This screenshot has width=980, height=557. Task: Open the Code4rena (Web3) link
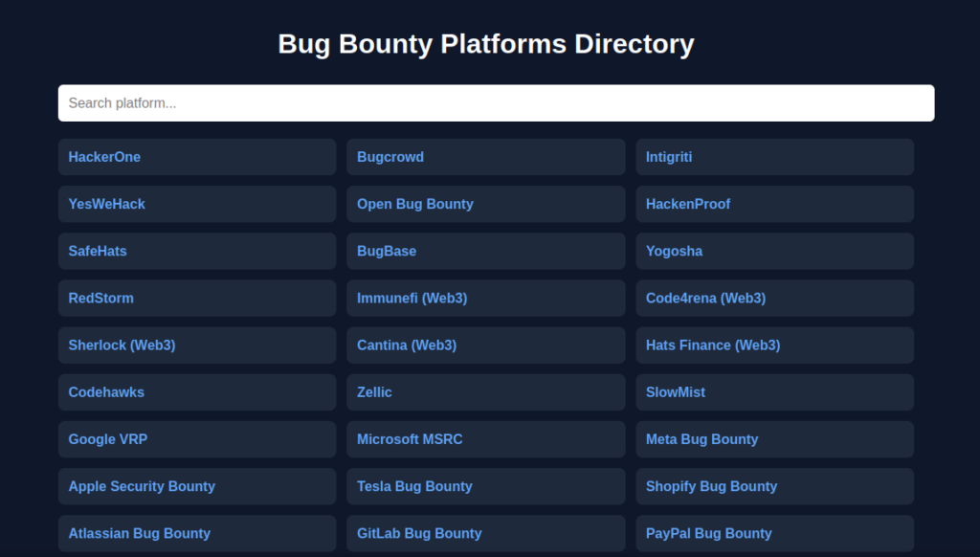705,298
